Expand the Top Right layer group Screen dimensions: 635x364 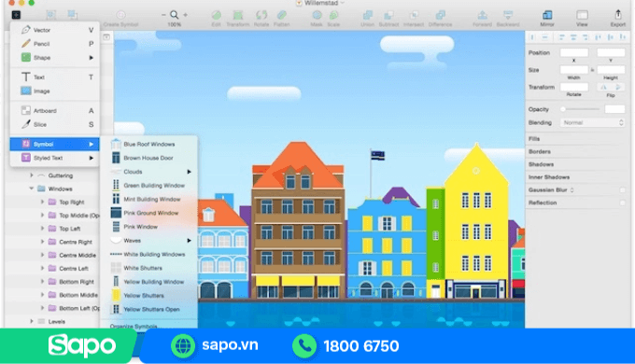tap(42, 202)
